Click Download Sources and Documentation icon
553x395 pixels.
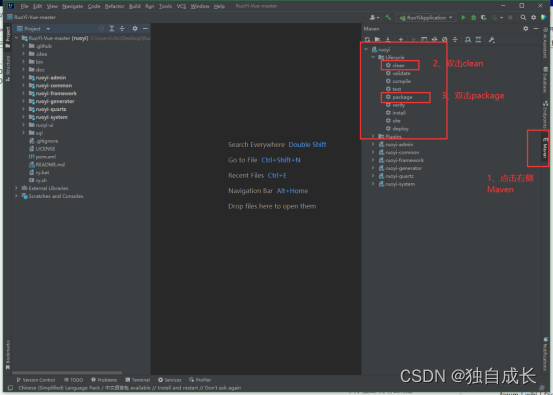pyautogui.click(x=388, y=40)
